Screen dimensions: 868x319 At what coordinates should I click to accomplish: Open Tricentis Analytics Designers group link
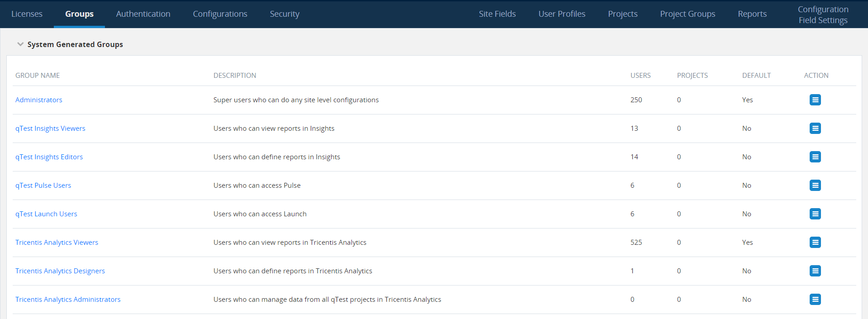[x=60, y=271]
